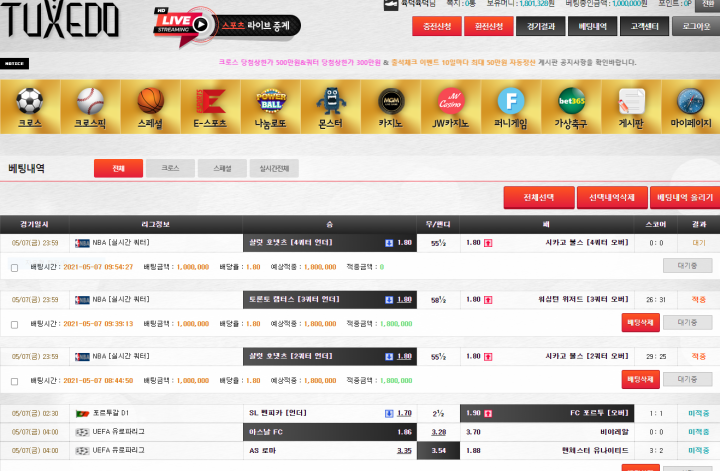Image resolution: width=720 pixels, height=471 pixels.
Task: Click up arrow beside 워싱턴 위저드 3쿼터 오버
Action: (x=488, y=300)
